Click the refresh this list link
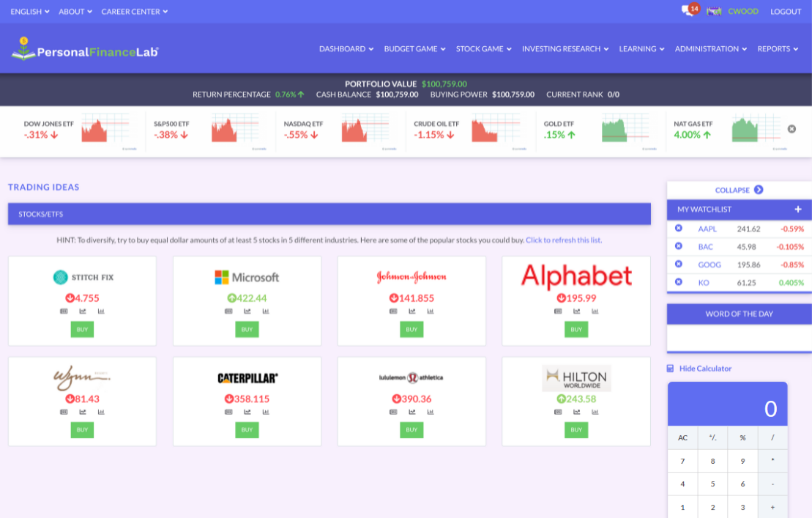Image resolution: width=812 pixels, height=518 pixels. [564, 240]
